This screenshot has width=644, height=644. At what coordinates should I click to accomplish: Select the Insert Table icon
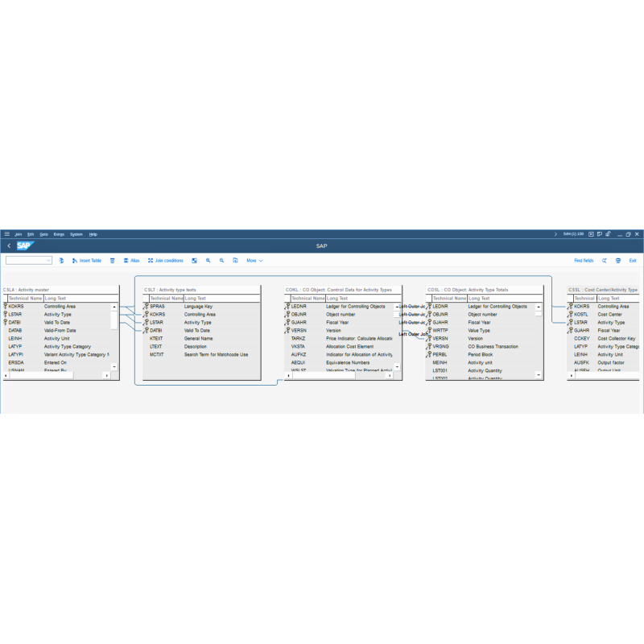(x=75, y=260)
